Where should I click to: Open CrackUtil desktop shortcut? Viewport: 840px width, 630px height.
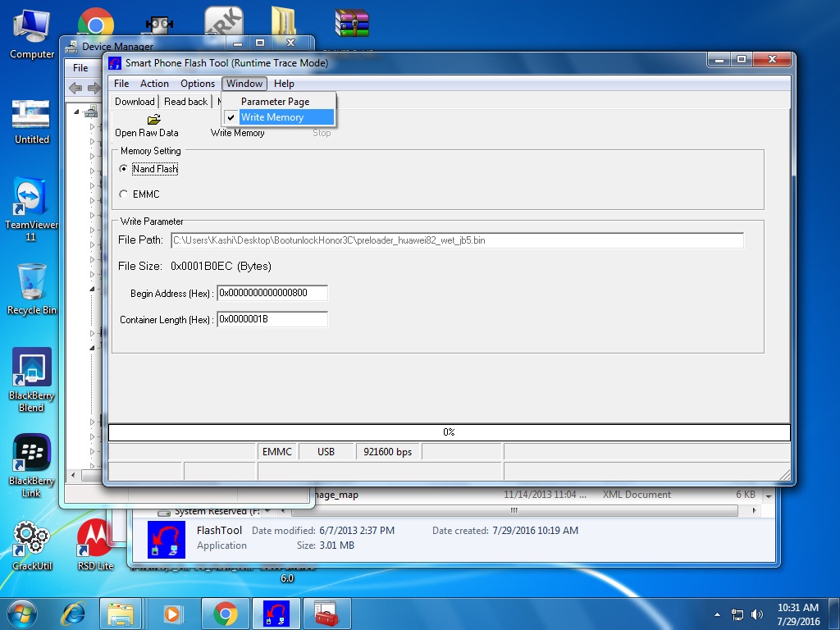point(32,546)
